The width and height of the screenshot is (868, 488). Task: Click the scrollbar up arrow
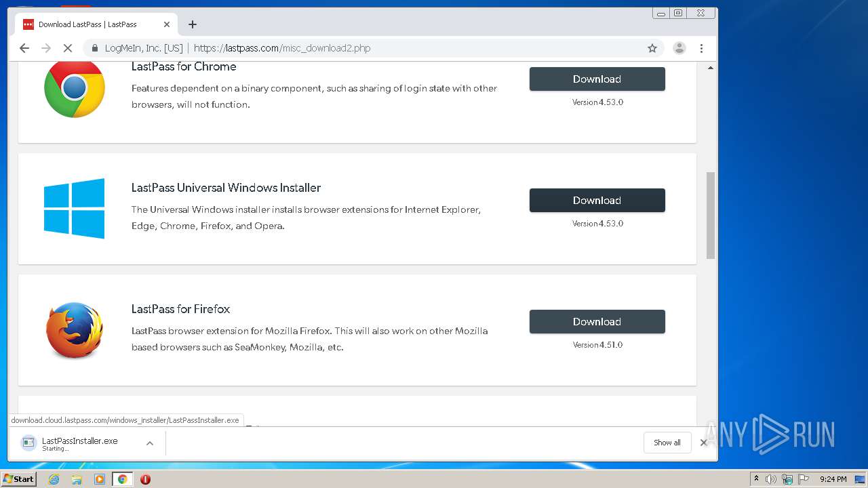pyautogui.click(x=711, y=68)
